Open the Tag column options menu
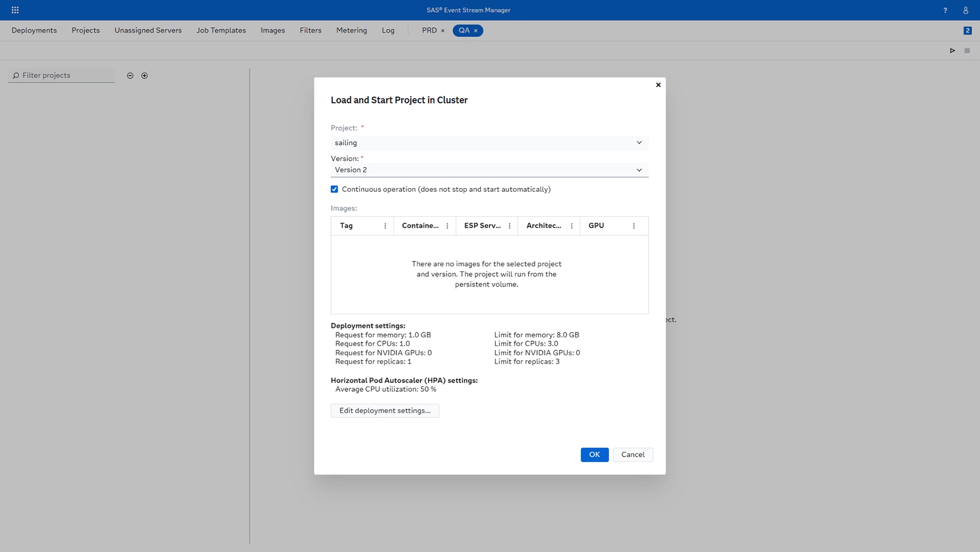This screenshot has width=980, height=552. click(385, 225)
